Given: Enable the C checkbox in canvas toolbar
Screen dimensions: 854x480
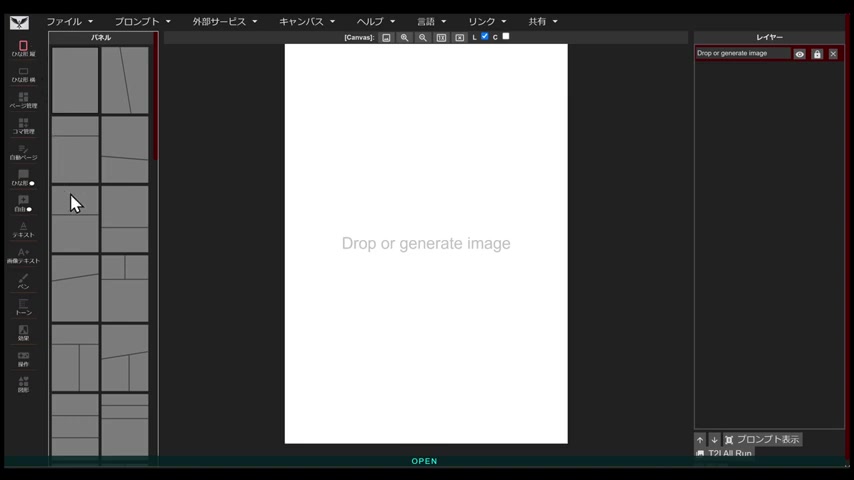Looking at the screenshot, I should 505,37.
